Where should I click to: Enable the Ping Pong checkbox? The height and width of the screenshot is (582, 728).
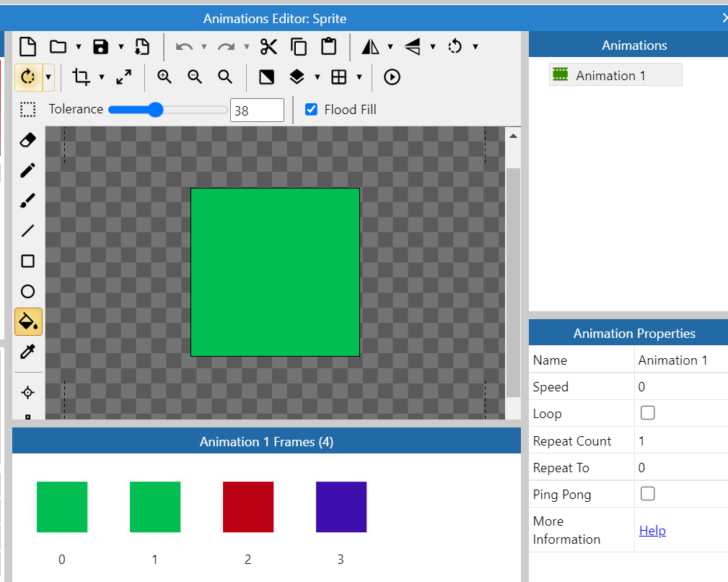pyautogui.click(x=647, y=493)
